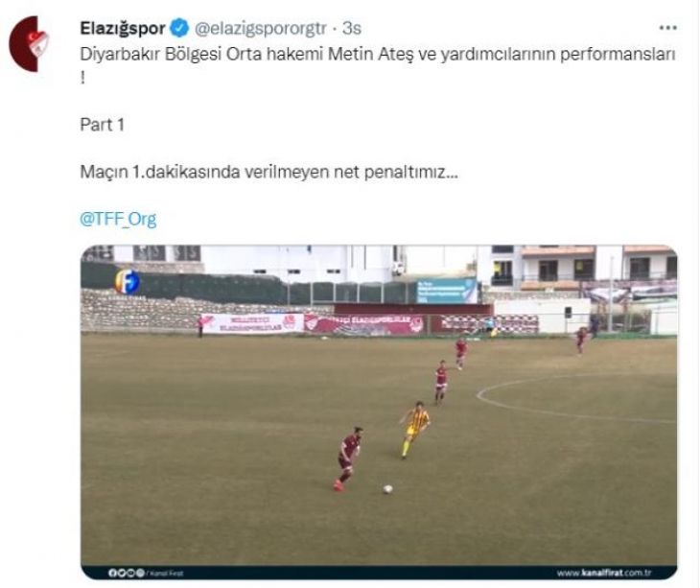Click the blue sign above the stadium wall
The height and width of the screenshot is (588, 700).
click(x=447, y=291)
